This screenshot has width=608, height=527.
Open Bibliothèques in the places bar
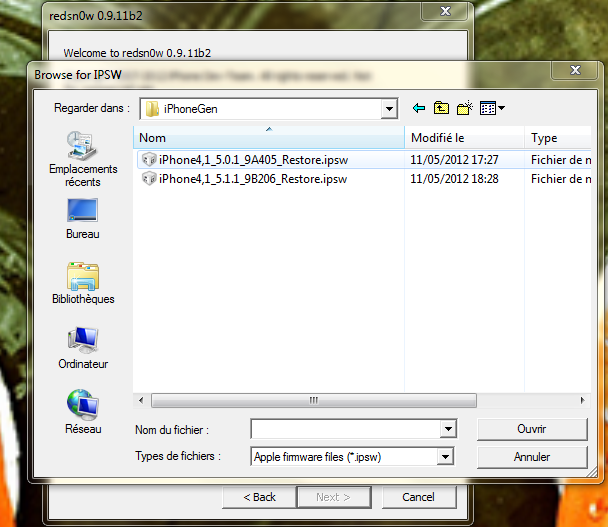[x=83, y=283]
